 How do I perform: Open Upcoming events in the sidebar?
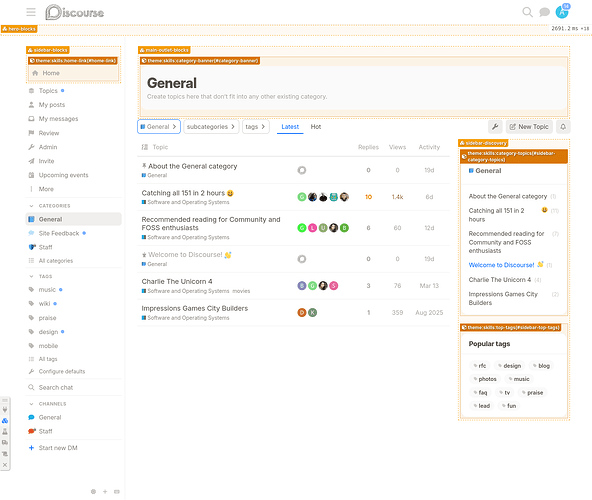(x=74, y=175)
